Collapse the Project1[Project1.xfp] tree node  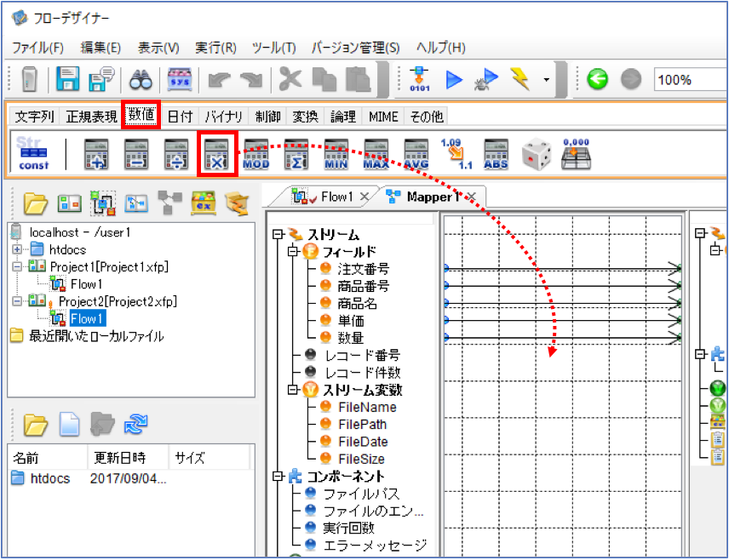point(17,266)
